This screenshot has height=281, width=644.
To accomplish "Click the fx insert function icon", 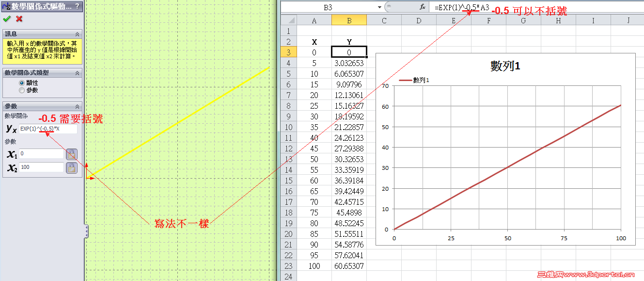I will 423,7.
